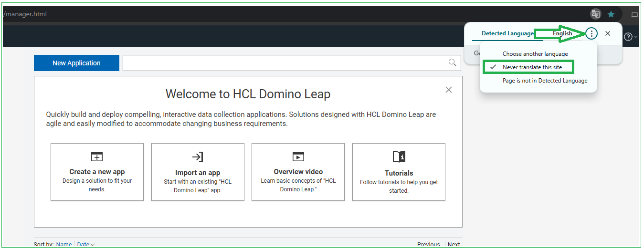Expand the help question mark dropdown
This screenshot has width=644, height=250.
tap(631, 37)
